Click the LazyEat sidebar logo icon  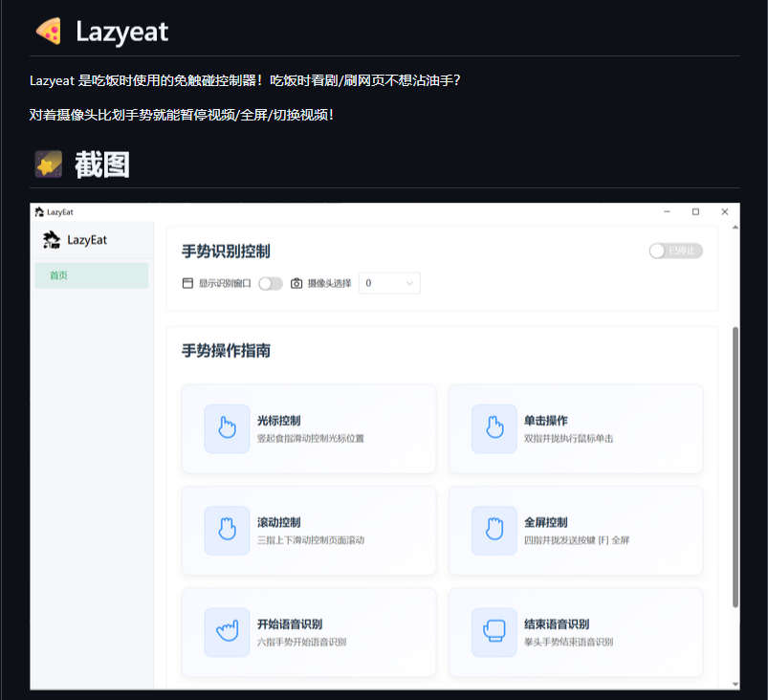click(x=52, y=239)
